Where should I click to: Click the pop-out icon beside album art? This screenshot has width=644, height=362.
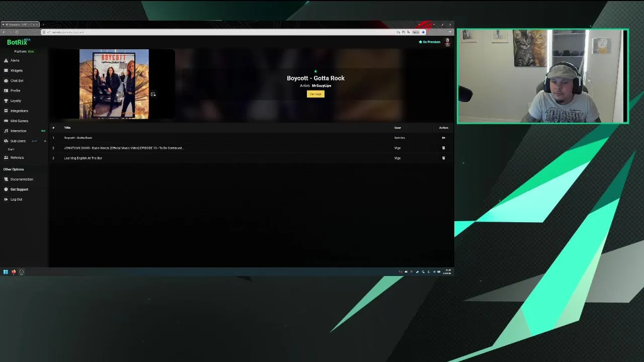click(x=153, y=94)
